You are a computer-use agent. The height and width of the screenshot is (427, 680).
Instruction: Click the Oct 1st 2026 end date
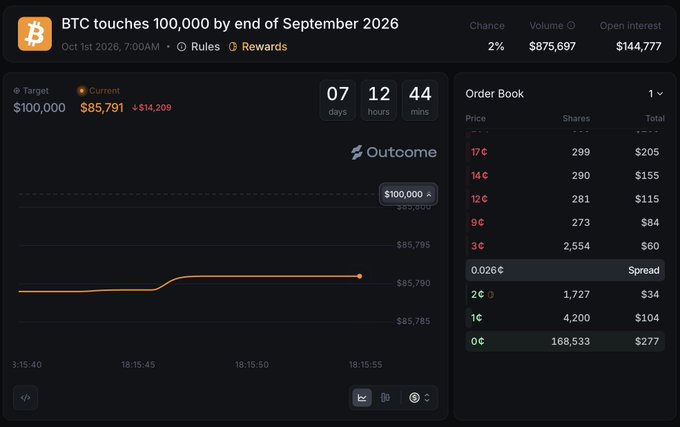coord(110,47)
